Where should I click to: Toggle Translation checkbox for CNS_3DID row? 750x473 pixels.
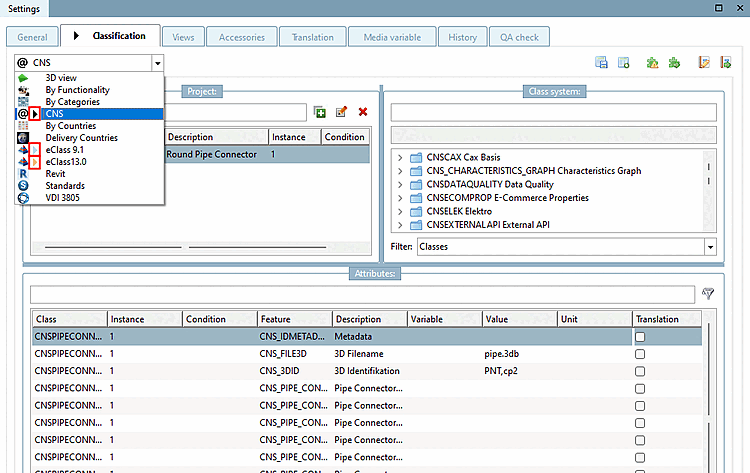(x=640, y=371)
